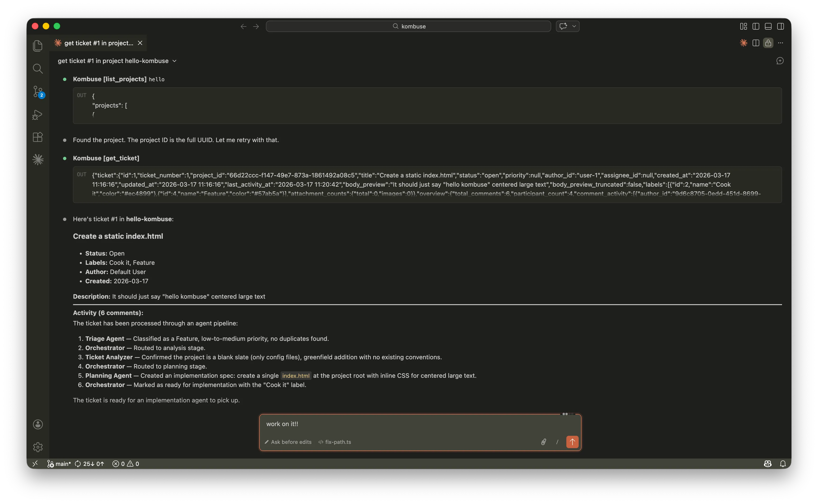
Task: Open the notifications bell icon
Action: (x=783, y=464)
